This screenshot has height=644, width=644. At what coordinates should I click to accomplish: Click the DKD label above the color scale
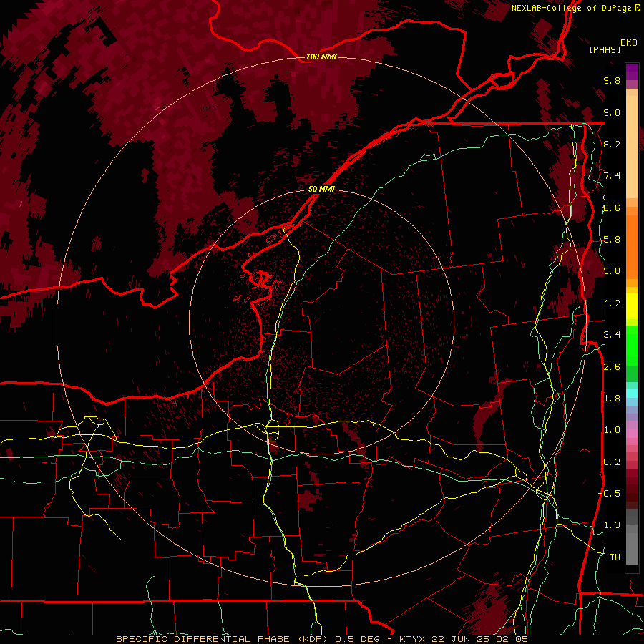pyautogui.click(x=629, y=43)
